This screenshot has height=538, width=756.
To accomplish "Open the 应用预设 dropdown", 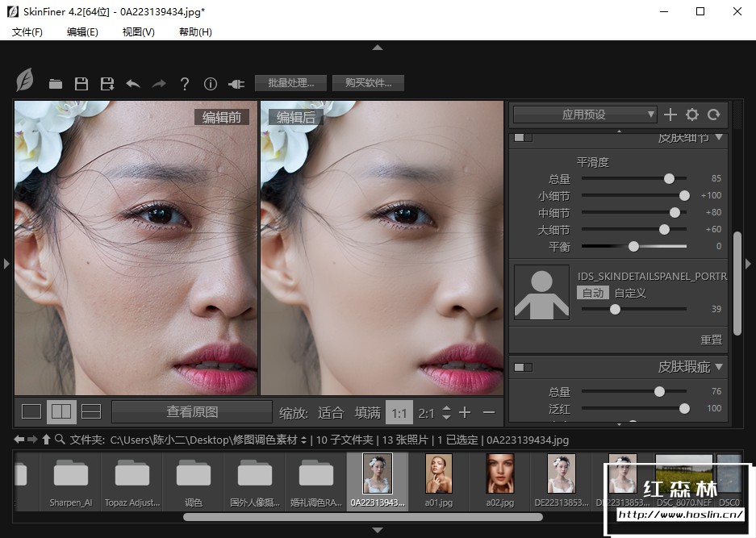I will click(585, 115).
